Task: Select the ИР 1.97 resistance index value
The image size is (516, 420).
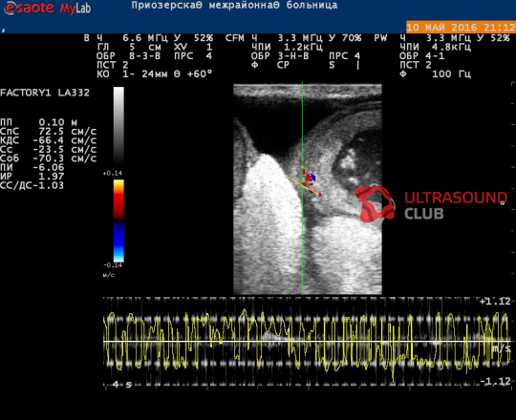Action: tap(32, 177)
